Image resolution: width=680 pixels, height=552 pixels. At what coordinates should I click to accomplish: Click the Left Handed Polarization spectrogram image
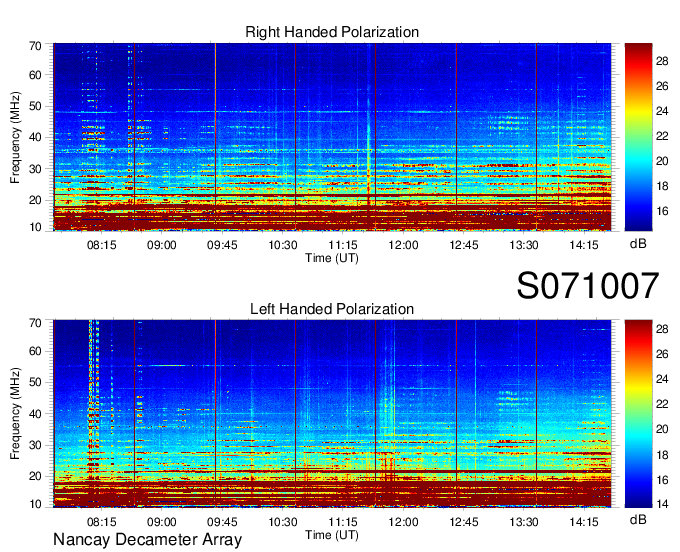pos(332,414)
